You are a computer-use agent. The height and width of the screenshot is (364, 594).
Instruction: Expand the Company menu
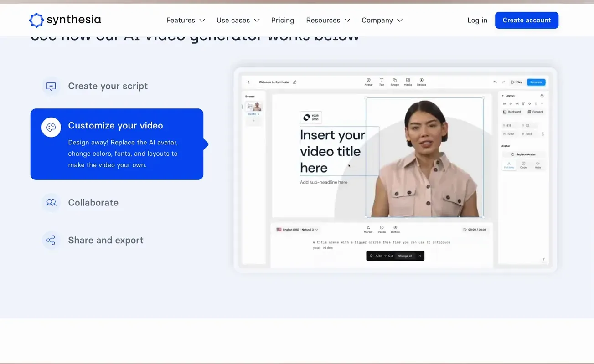382,20
